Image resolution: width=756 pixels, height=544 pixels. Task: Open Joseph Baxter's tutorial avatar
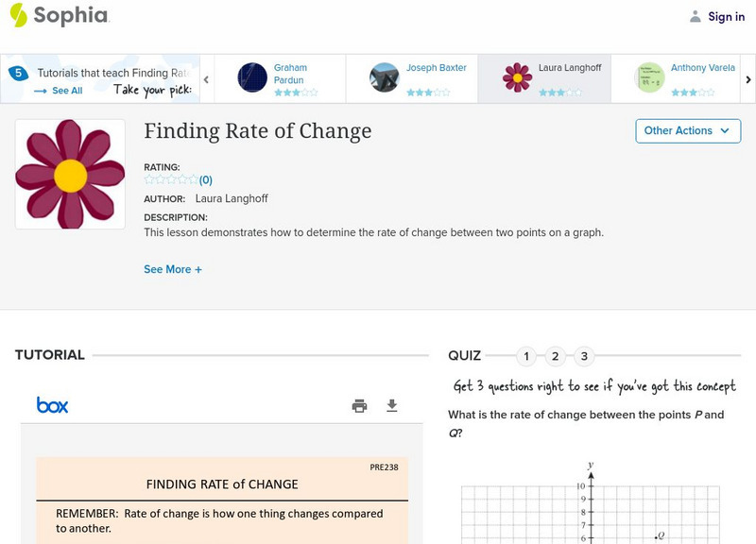(385, 77)
